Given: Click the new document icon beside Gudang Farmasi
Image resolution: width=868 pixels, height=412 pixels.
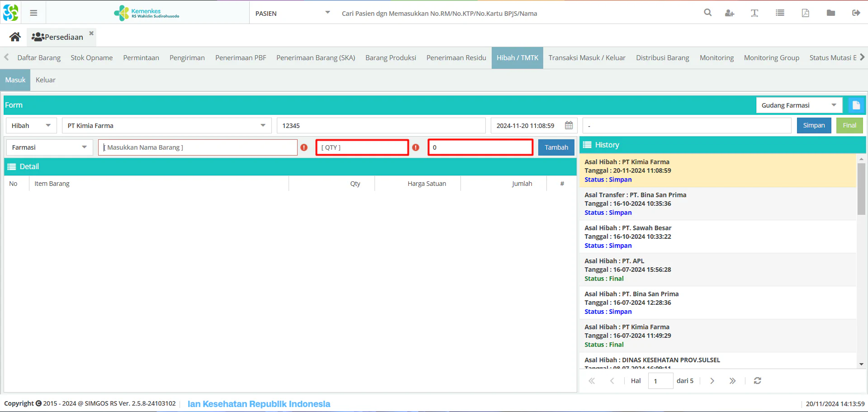Looking at the screenshot, I should (x=856, y=105).
